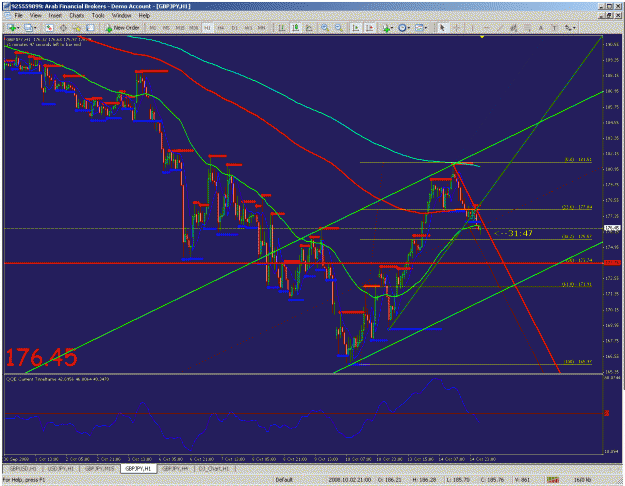Toggle the Chart Shift icon
The height and width of the screenshot is (486, 625).
(369, 28)
